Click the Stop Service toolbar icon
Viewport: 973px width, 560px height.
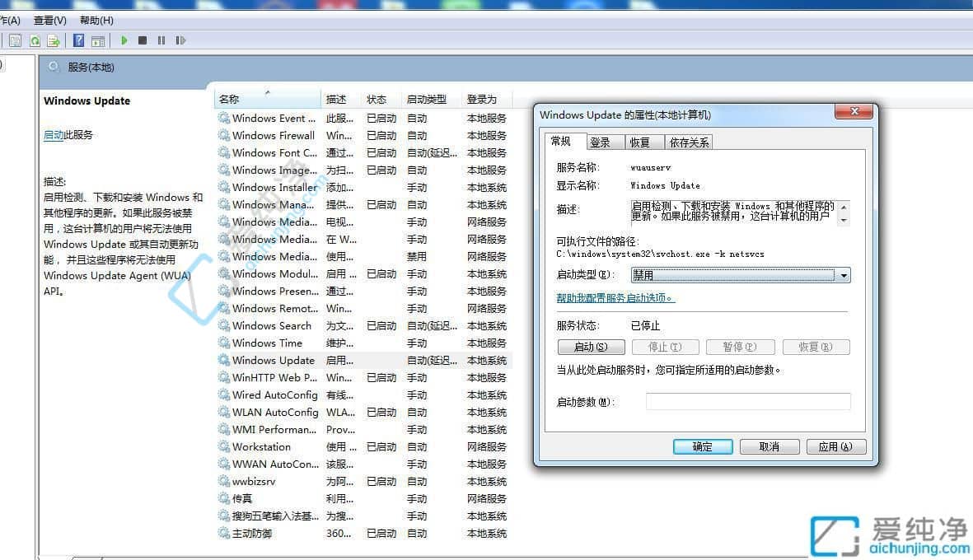(x=142, y=40)
